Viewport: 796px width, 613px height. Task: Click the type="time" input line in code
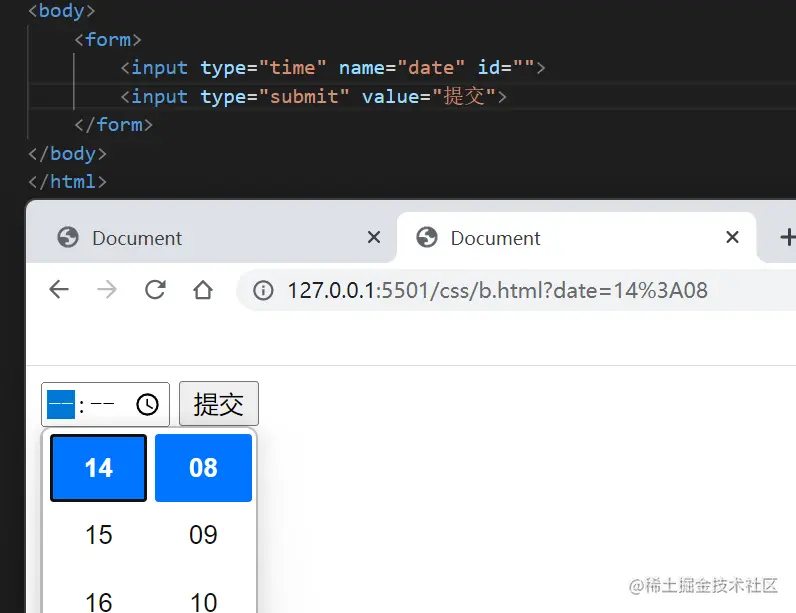(333, 67)
